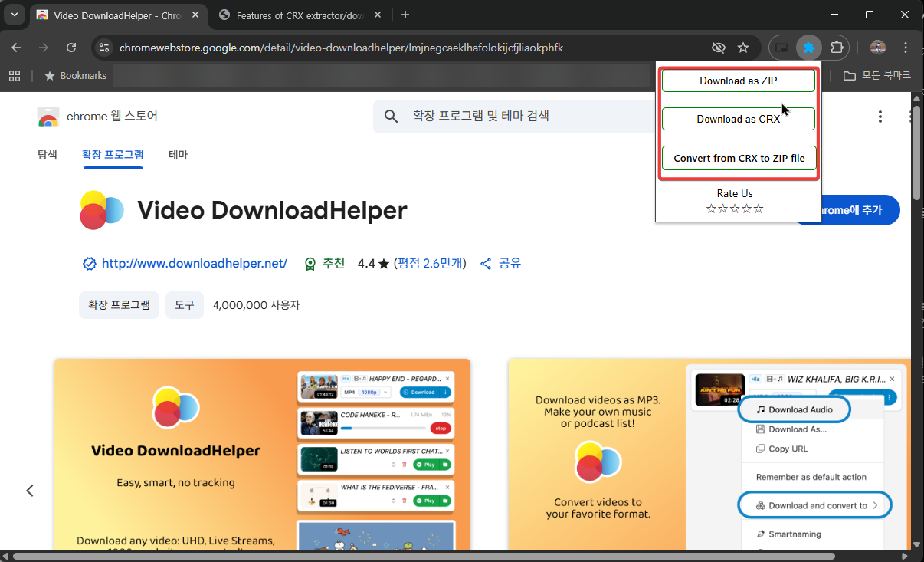Click Convert from CRX to ZIP file

click(x=739, y=158)
